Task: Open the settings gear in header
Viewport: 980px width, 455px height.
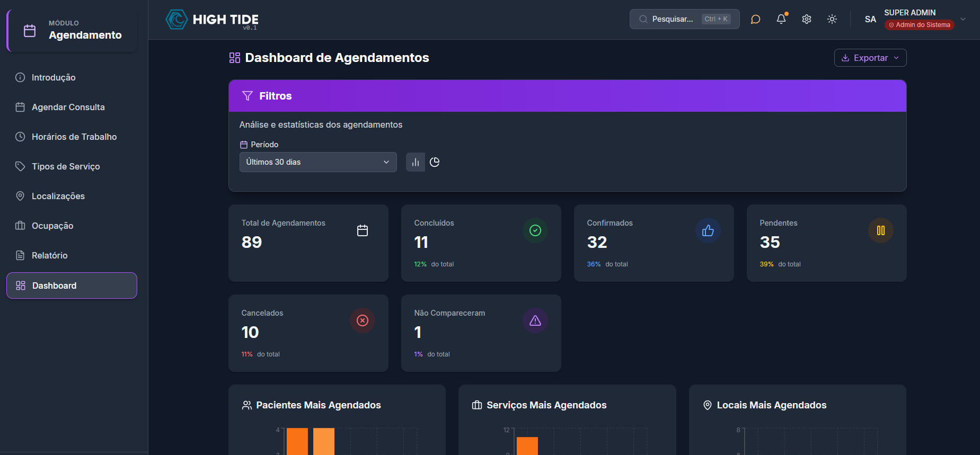Action: 807,19
